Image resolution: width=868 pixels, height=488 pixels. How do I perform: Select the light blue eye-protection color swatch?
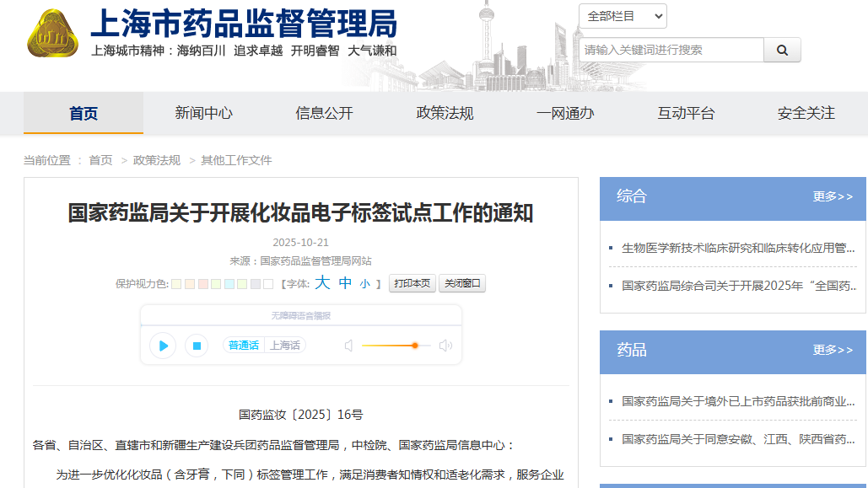[x=229, y=284]
